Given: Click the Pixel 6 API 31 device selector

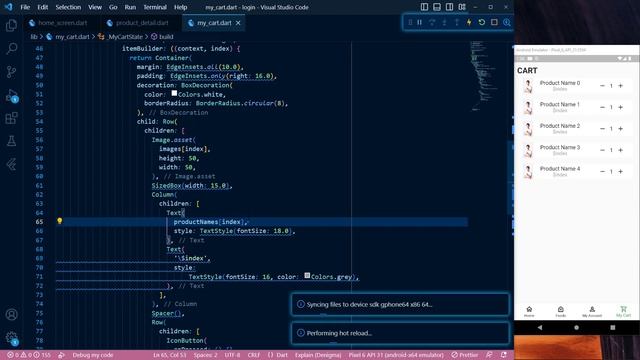Looking at the screenshot, I should 396,355.
